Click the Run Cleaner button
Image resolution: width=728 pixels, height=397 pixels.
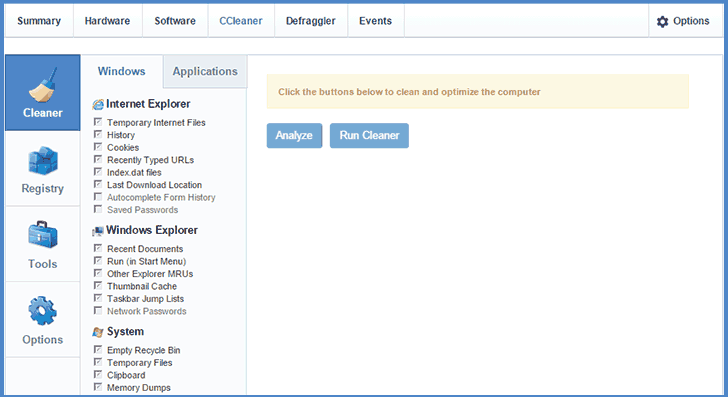369,136
